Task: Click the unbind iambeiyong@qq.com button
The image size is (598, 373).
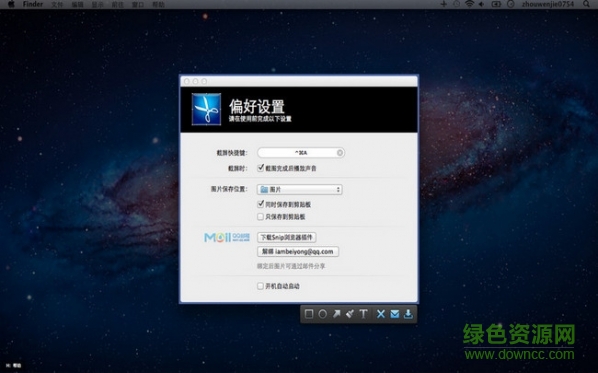Action: point(298,251)
